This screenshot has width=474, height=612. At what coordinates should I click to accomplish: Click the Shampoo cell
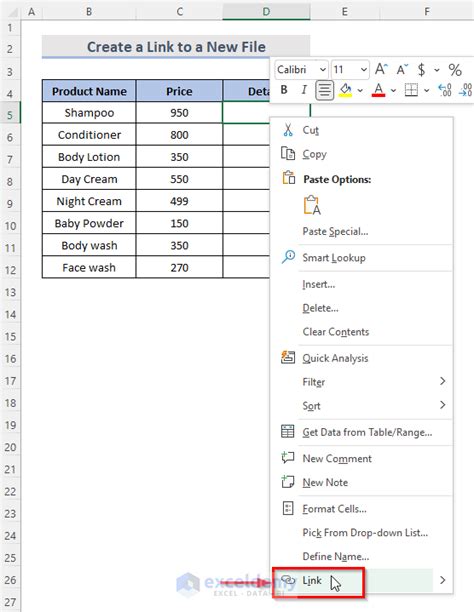tap(89, 113)
